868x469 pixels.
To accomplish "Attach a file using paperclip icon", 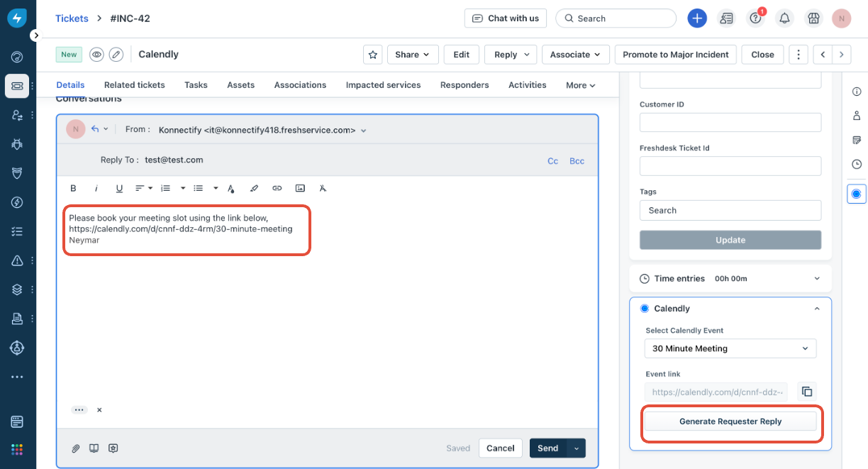I will click(x=76, y=448).
